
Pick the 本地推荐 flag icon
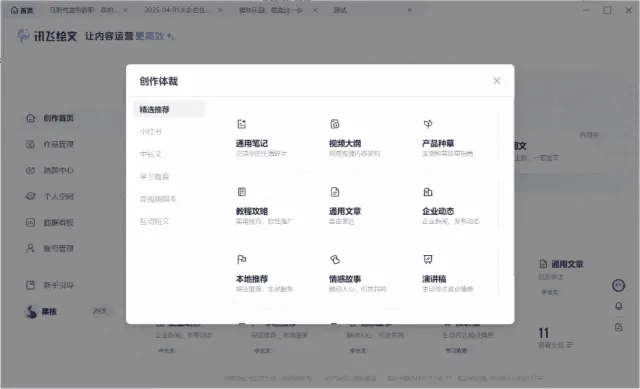pyautogui.click(x=242, y=260)
